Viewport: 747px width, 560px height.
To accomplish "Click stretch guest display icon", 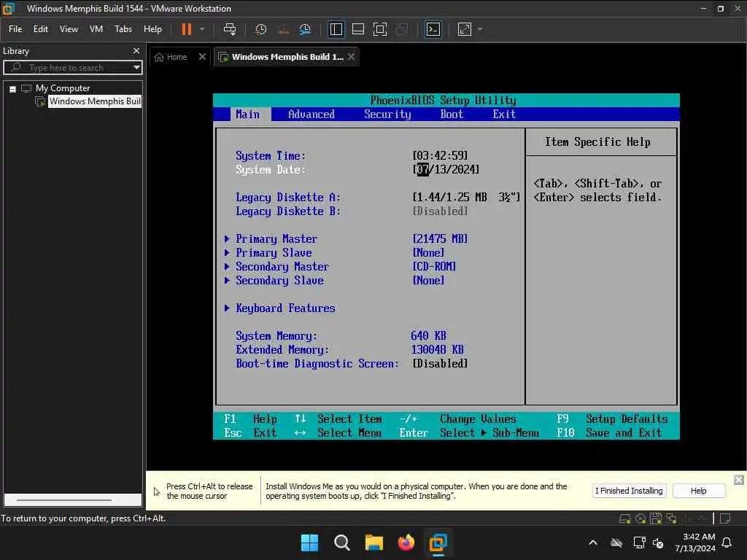I will coord(464,29).
